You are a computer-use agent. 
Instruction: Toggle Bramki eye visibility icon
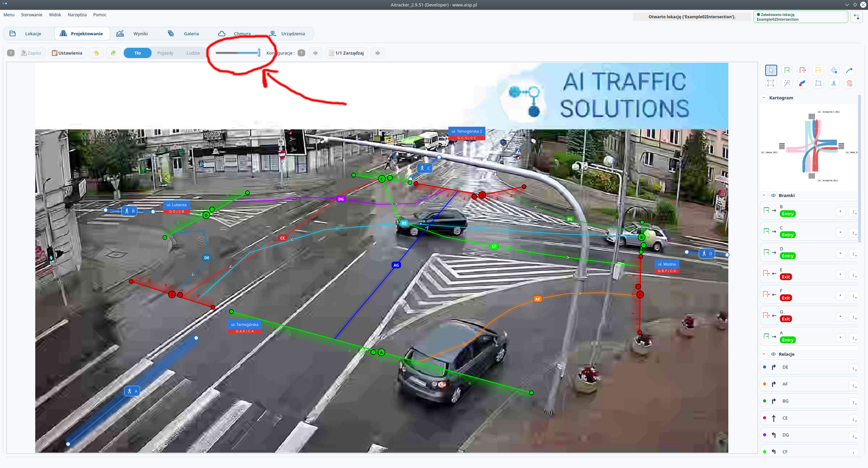point(773,195)
